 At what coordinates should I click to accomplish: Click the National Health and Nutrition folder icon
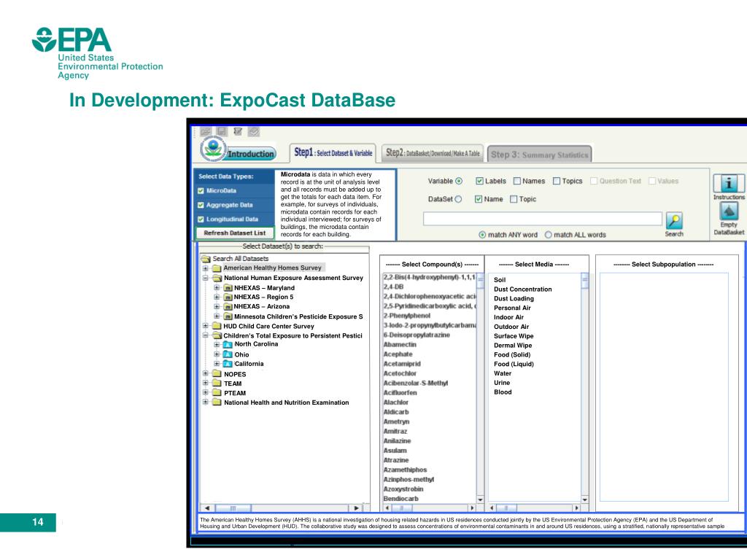(x=217, y=402)
